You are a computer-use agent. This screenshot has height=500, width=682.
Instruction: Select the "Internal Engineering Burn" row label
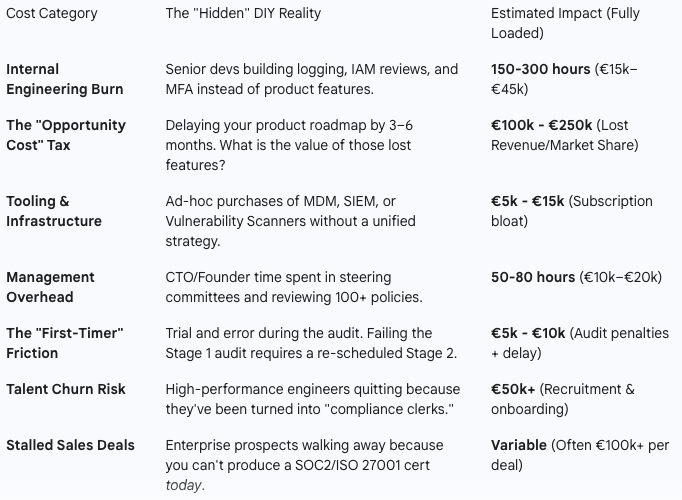pos(65,79)
